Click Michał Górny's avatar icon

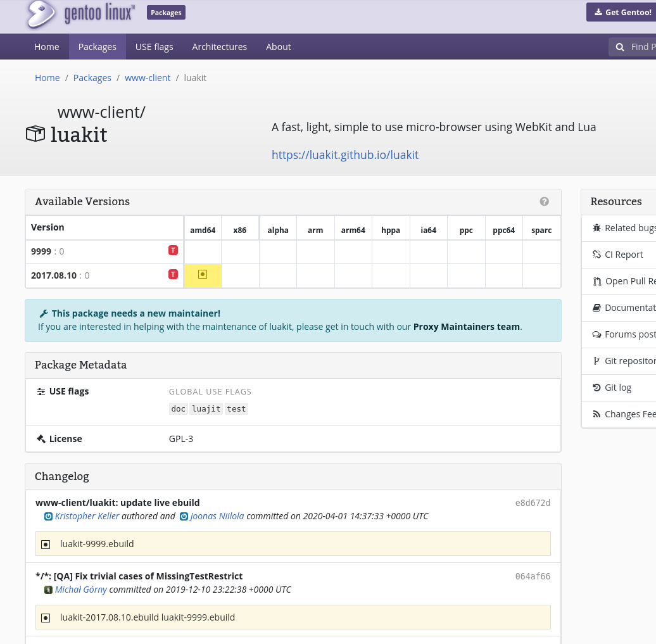[49, 590]
